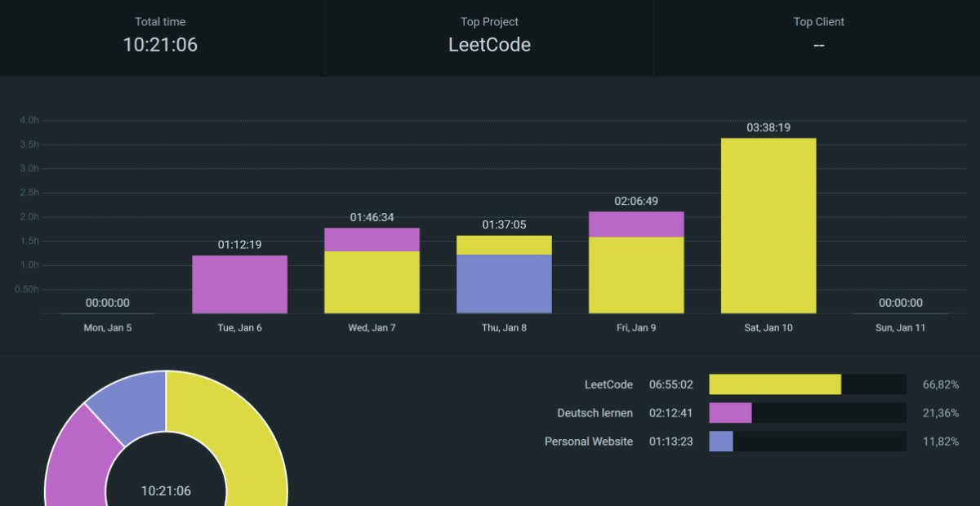Click the Top Project LeetCode summary value
This screenshot has width=980, height=506.
pyautogui.click(x=489, y=45)
